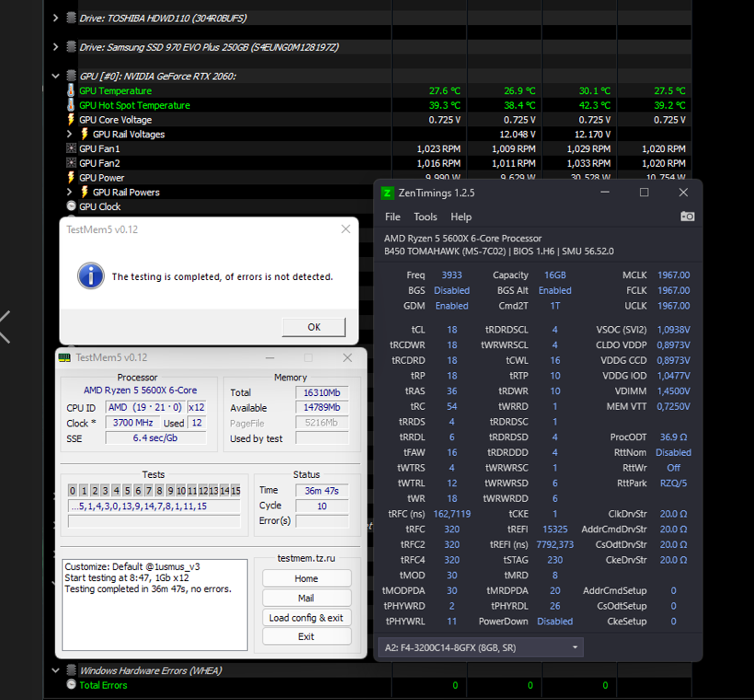This screenshot has width=754, height=700.
Task: Click the circle icon beside Total Errors
Action: tap(71, 684)
